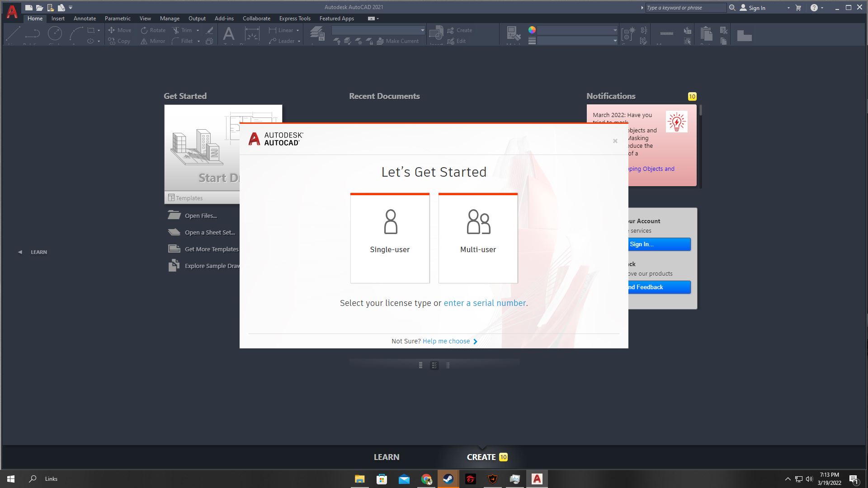Switch to the LEARN page

387,457
